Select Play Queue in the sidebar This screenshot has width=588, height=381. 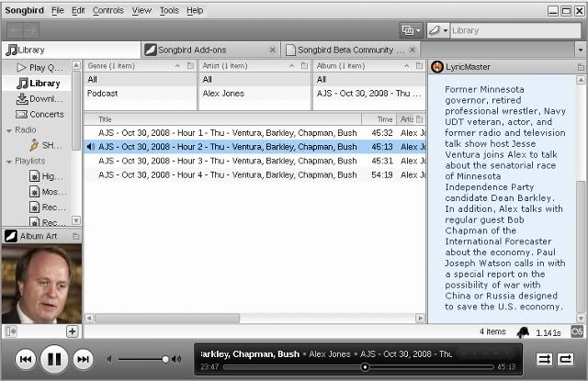(37, 67)
